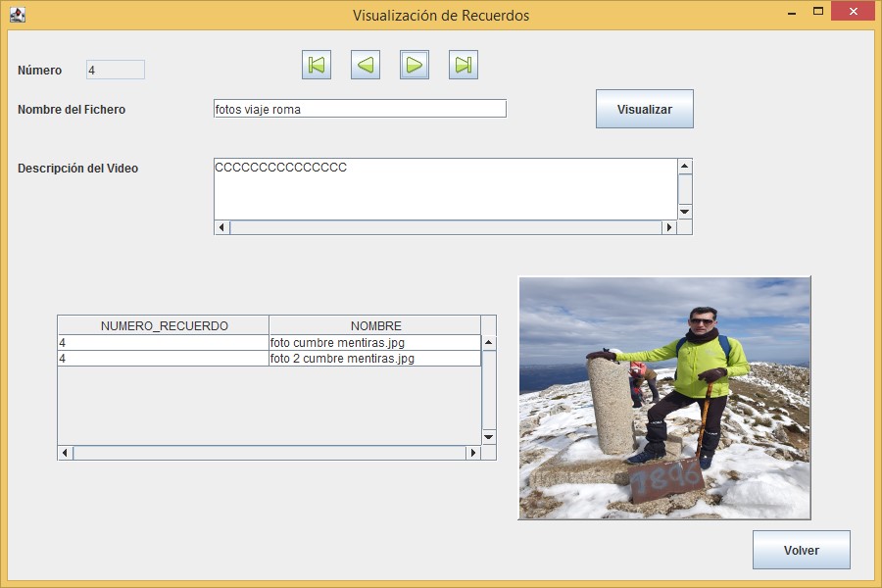The image size is (882, 588).
Task: Go to the first record
Action: 317,65
